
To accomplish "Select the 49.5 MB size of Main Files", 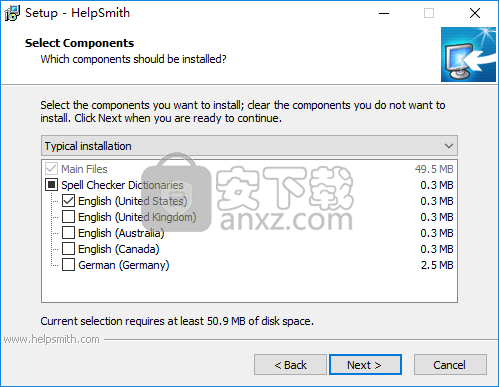I will point(434,169).
